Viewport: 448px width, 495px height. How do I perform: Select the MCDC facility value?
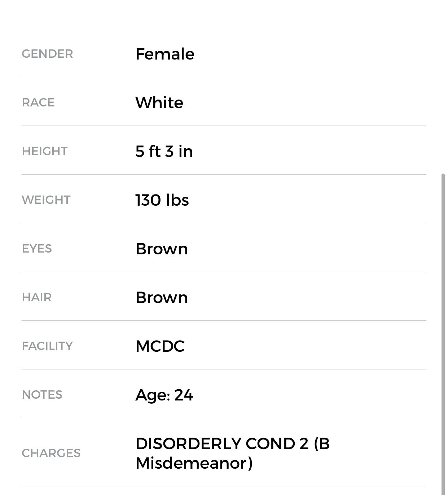(x=160, y=346)
